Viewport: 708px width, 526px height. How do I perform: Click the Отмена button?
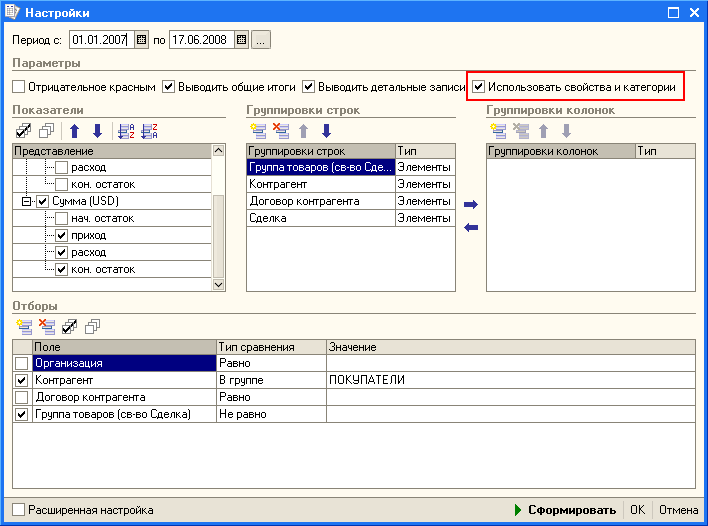pos(678,510)
